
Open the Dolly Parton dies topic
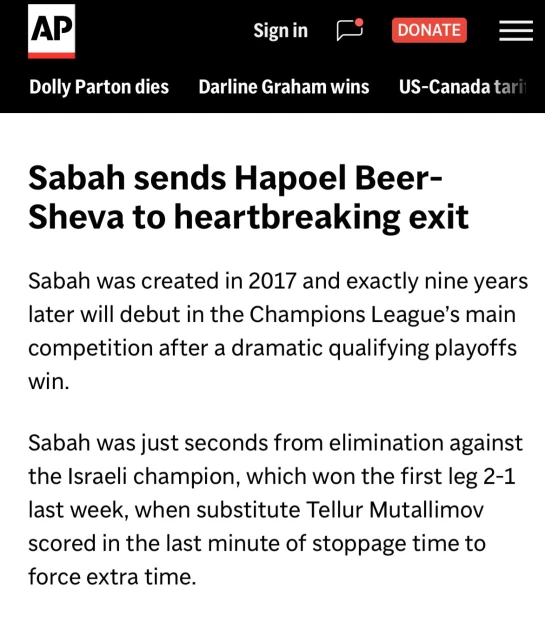[99, 87]
